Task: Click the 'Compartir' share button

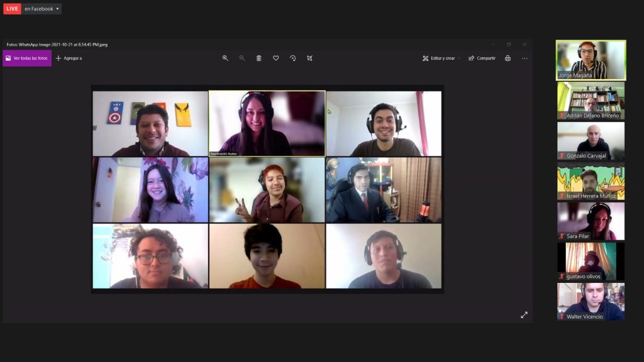Action: (482, 58)
